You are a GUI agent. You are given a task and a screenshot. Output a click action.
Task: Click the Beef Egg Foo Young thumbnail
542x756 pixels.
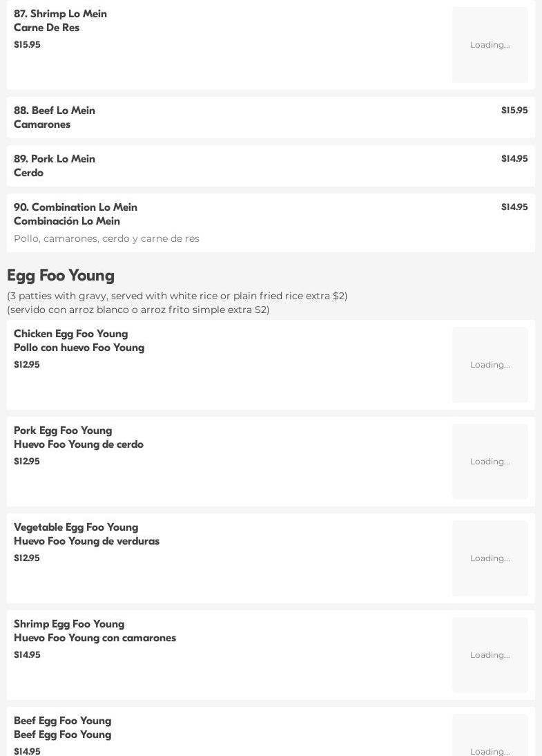(x=490, y=735)
